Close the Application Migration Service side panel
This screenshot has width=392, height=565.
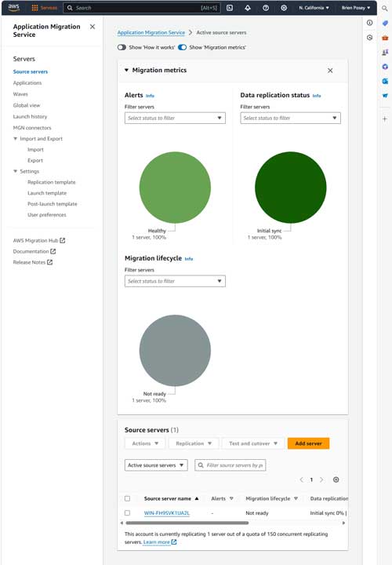click(93, 27)
